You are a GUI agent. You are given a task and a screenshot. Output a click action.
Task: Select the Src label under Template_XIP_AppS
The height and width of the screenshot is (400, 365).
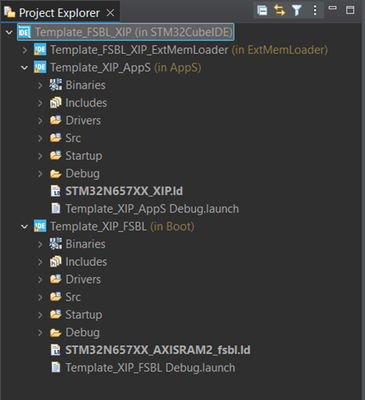tap(73, 138)
